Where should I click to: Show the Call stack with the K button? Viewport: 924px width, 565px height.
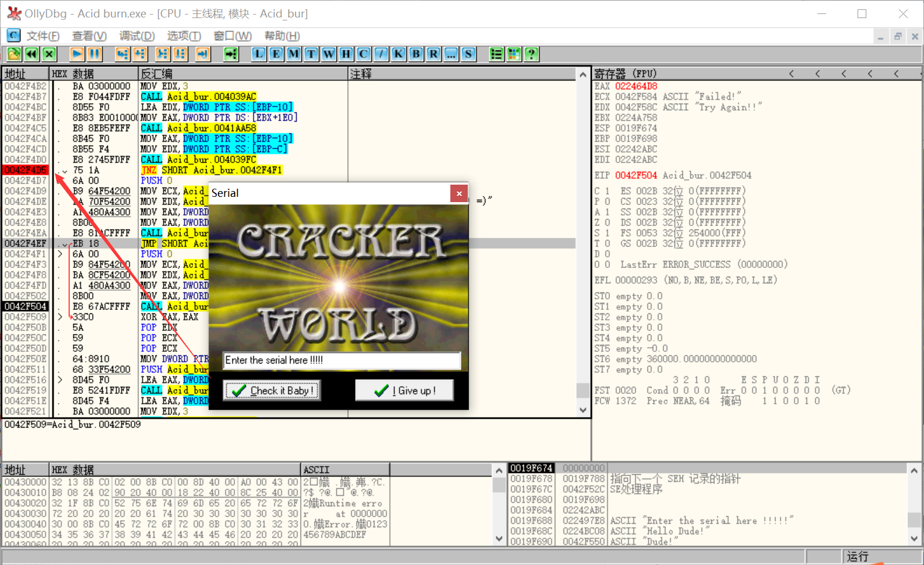point(398,54)
